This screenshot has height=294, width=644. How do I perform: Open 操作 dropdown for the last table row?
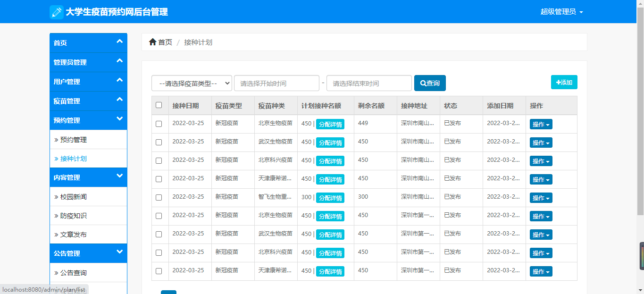point(541,271)
